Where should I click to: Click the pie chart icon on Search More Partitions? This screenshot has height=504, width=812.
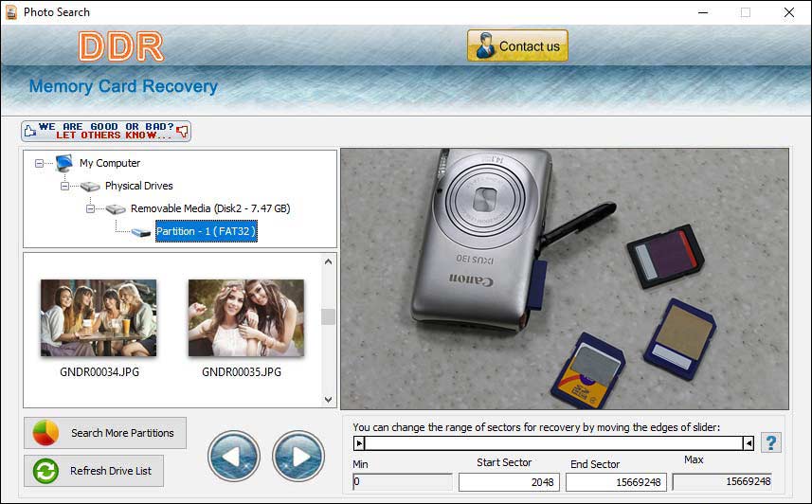45,433
